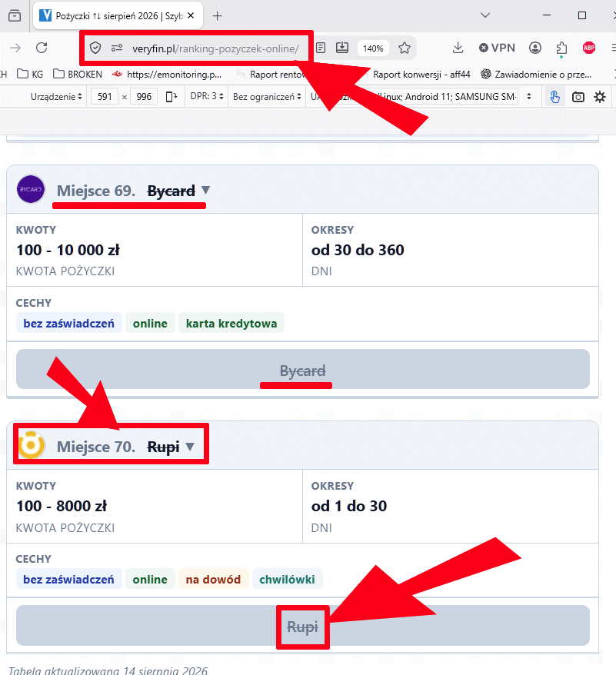Expand the Miejsce 70 Rupi arrow

pos(190,447)
